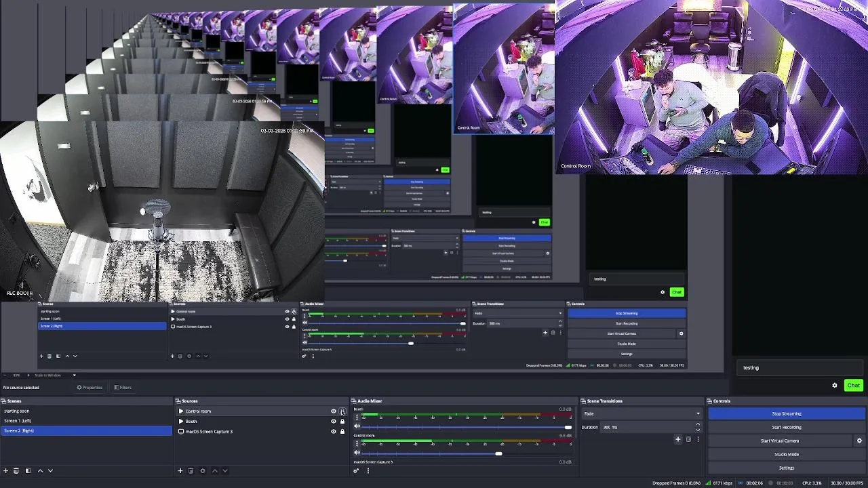The height and width of the screenshot is (488, 868).
Task: Remove the scene transition with the trash icon
Action: pyautogui.click(x=688, y=439)
